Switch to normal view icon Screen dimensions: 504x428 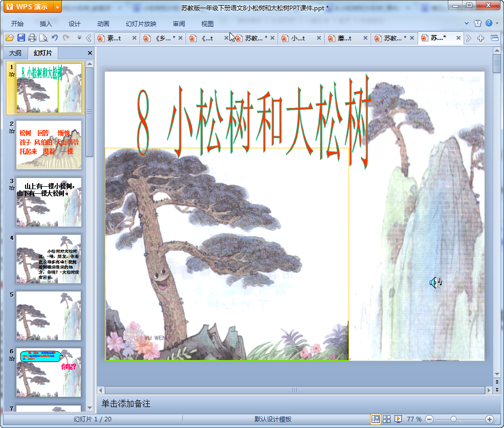375,419
